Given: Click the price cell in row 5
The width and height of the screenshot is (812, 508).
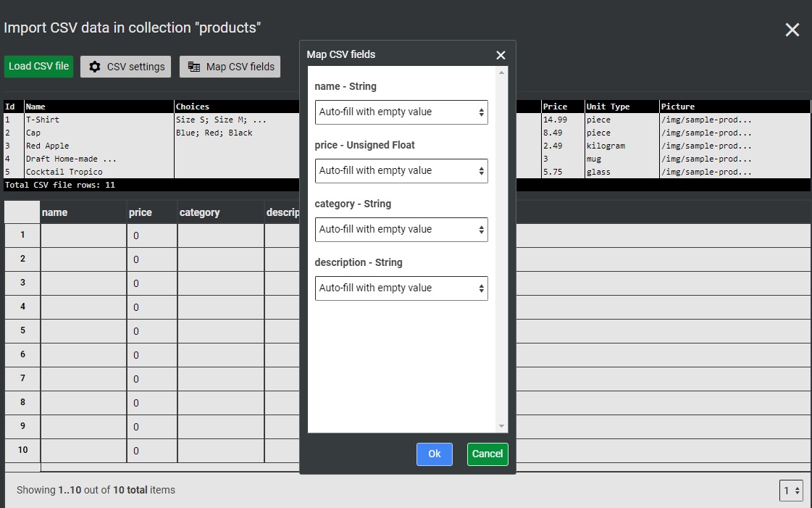Looking at the screenshot, I should 151,331.
